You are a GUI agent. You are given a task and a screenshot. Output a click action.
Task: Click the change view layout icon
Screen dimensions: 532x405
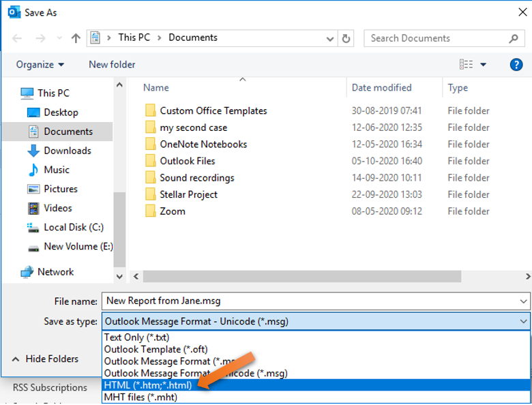pos(467,65)
